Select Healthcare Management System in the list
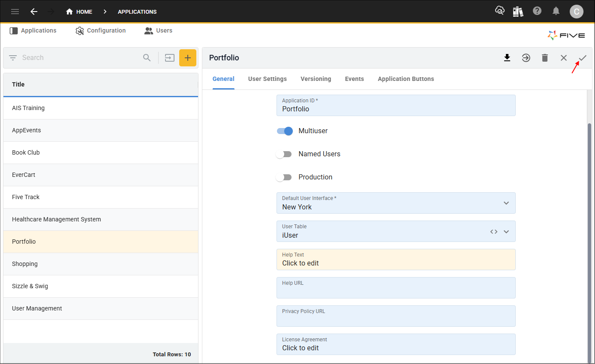 pos(57,219)
